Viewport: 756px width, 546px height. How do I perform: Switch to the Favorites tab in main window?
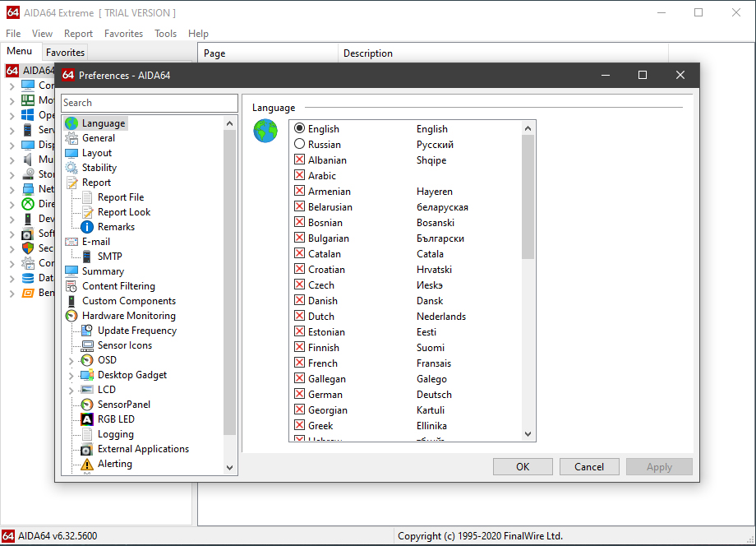pos(65,52)
